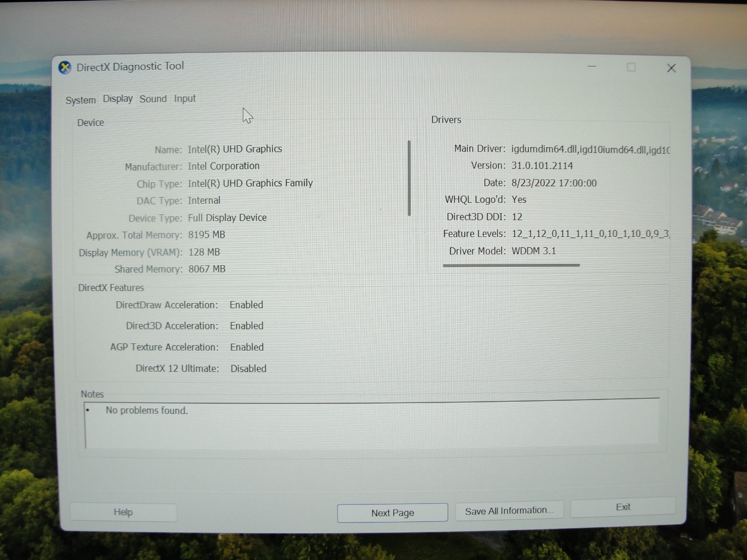
Task: Click the 'Notes' group heading
Action: point(92,394)
